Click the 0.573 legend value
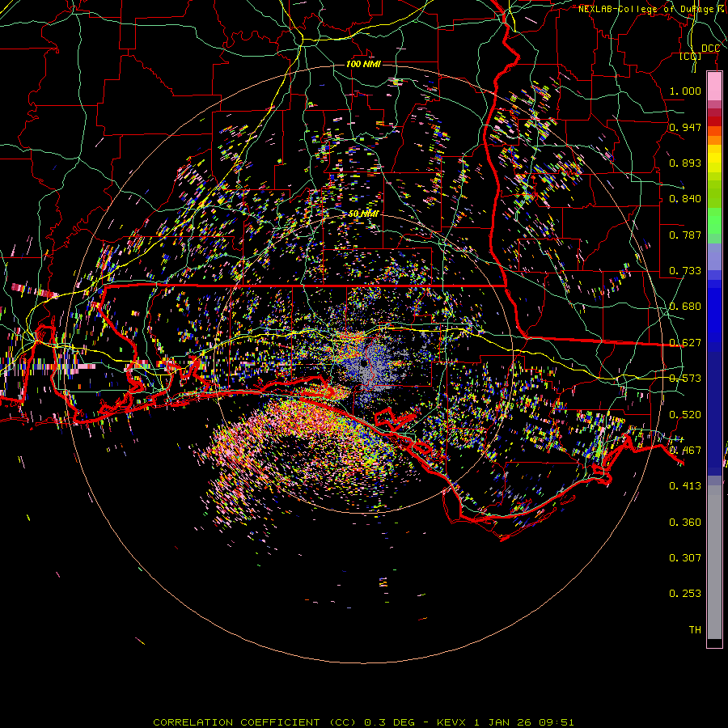Screen dimensions: 728x728 click(685, 379)
